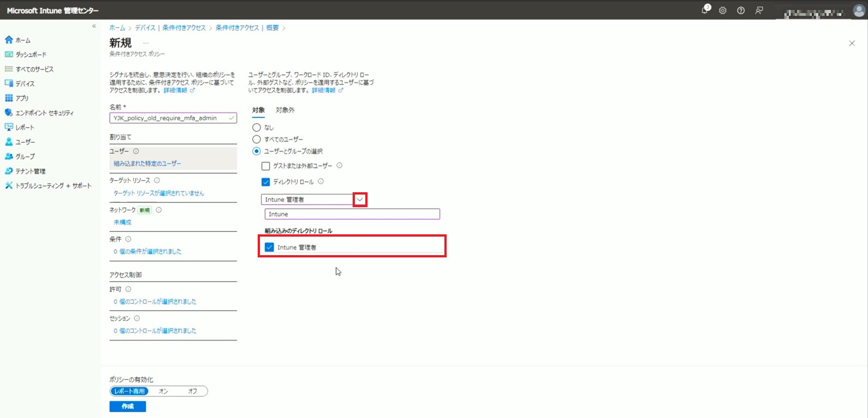
Task: Click the info icon next to 条件
Action: [128, 239]
